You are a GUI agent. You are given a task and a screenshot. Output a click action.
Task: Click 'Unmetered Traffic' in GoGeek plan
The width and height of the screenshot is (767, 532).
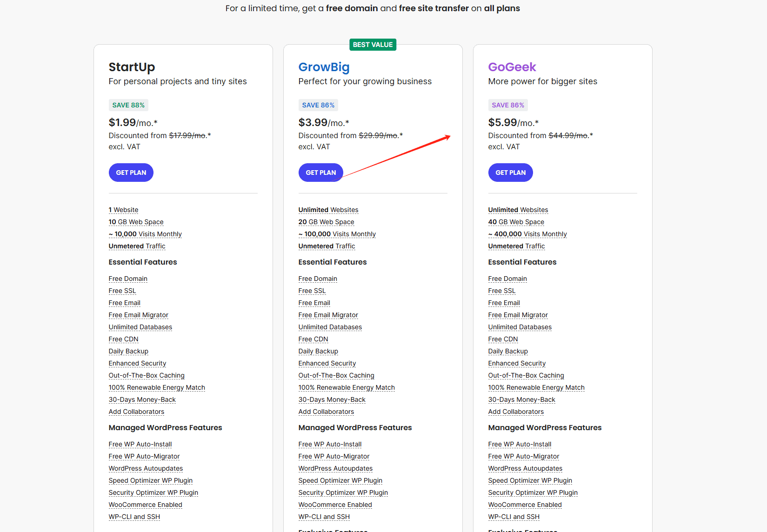[x=517, y=246]
